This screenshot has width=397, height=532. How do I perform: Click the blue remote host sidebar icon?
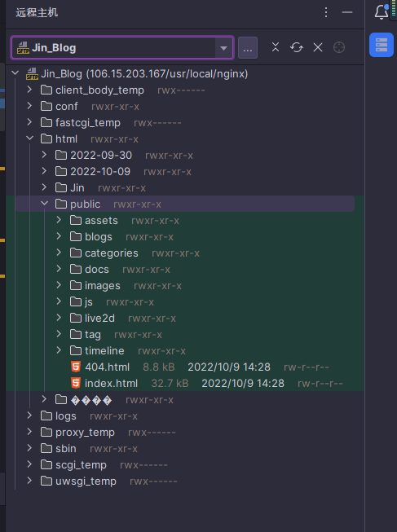pos(382,45)
